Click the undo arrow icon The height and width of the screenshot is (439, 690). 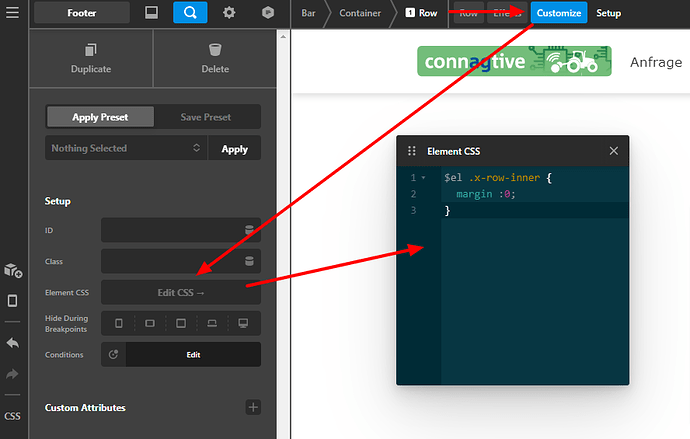[x=12, y=343]
